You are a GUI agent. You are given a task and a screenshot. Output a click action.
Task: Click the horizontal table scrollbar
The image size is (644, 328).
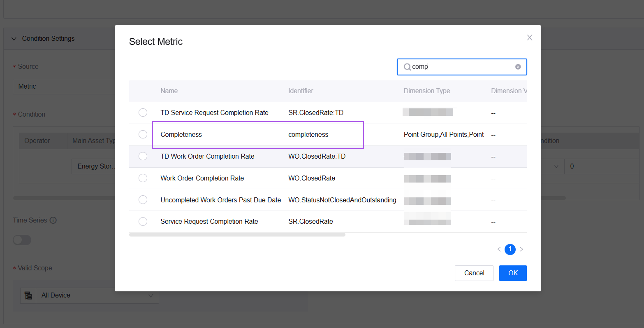coord(237,235)
